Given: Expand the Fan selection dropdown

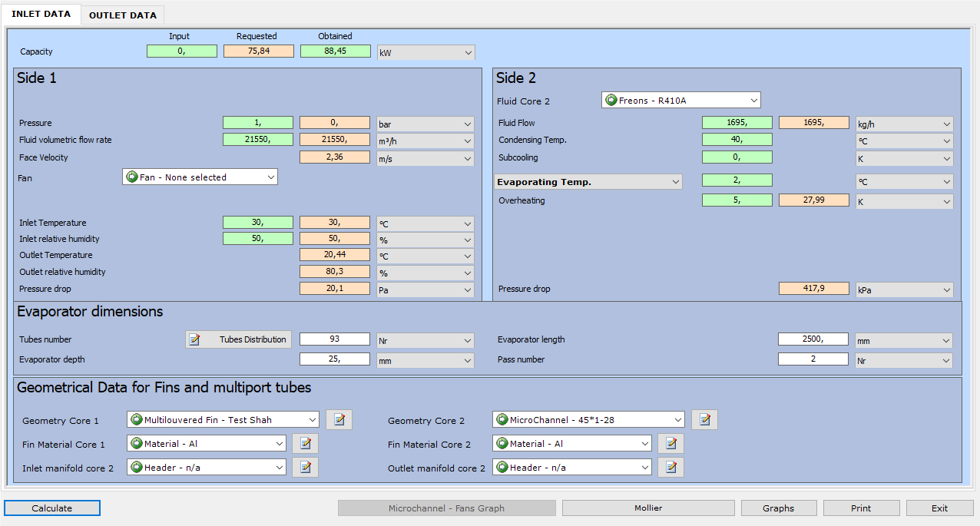Looking at the screenshot, I should [x=200, y=177].
